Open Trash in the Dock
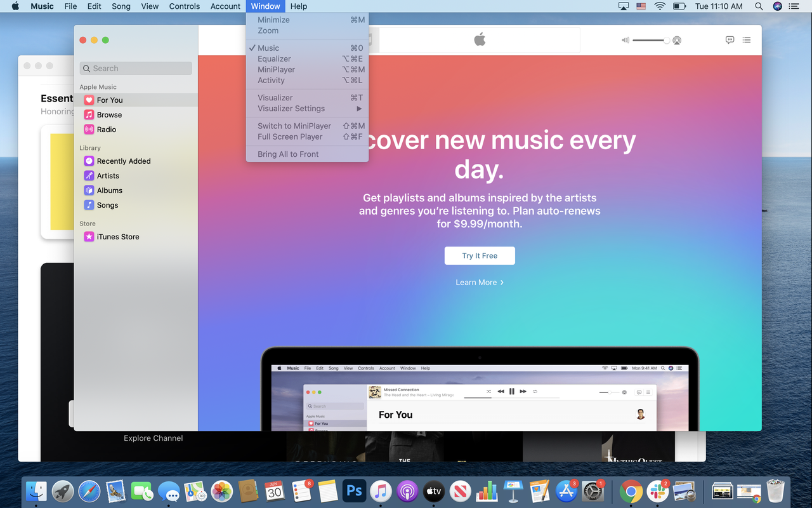 [776, 491]
